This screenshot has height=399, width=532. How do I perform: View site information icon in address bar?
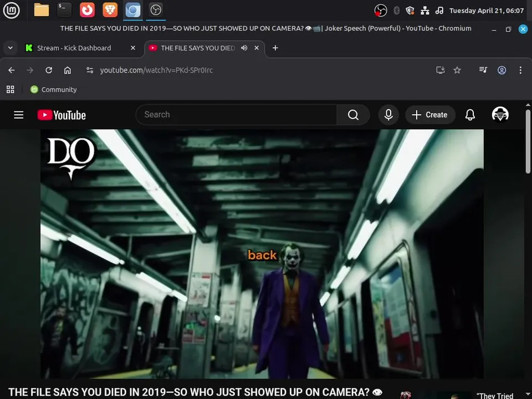(90, 70)
